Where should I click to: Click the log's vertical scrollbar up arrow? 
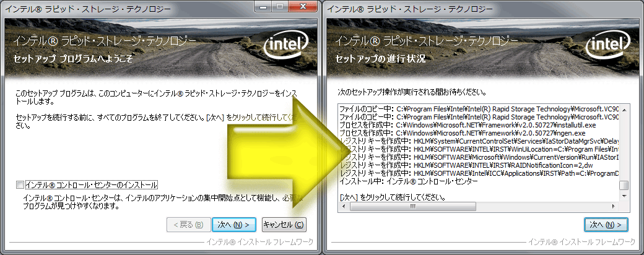tap(624, 110)
